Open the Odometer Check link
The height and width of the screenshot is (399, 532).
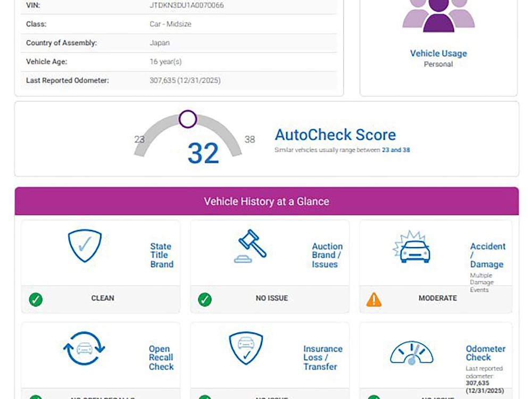(x=485, y=353)
